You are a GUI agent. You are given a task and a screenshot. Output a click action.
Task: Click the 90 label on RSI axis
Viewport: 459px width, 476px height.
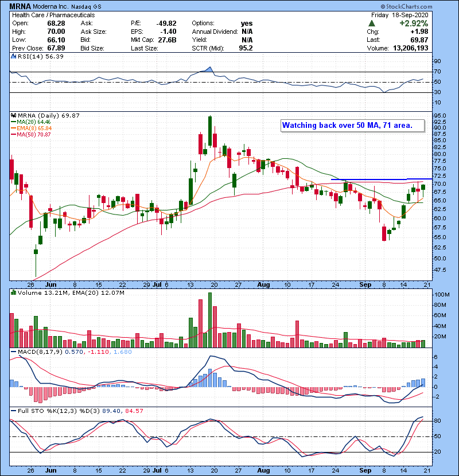click(437, 61)
